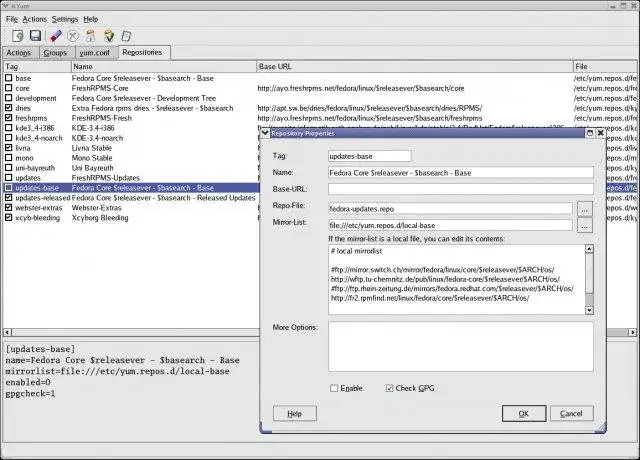Viewport: 640px width, 460px height.
Task: Click the green check package toolbar icon
Action: (x=109, y=36)
